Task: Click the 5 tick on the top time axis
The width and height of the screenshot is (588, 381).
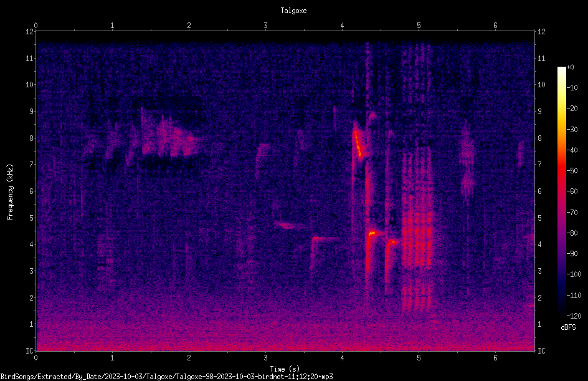Action: 419,26
